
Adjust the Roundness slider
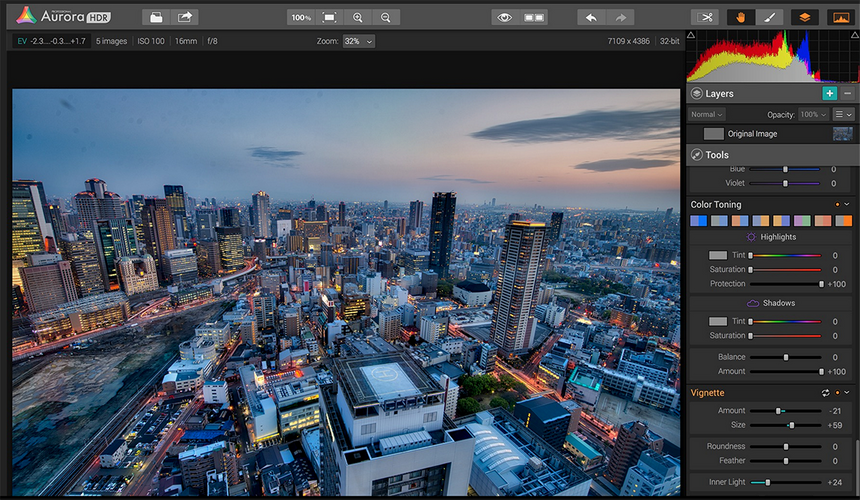(785, 446)
